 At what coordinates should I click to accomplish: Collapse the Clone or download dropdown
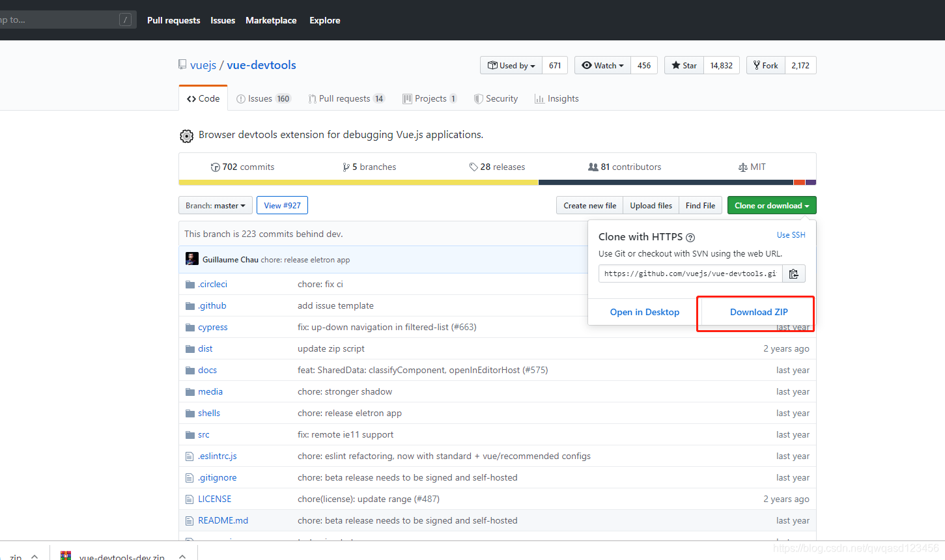click(772, 205)
